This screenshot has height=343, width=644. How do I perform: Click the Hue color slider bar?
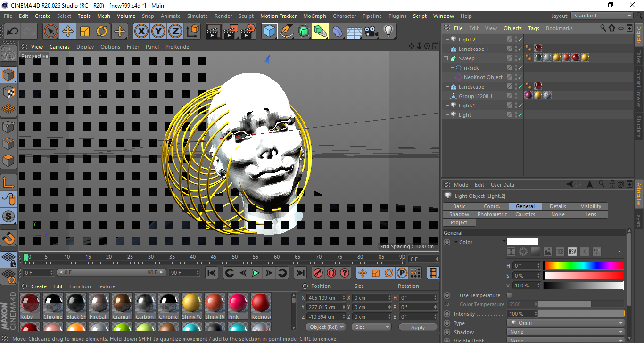584,266
